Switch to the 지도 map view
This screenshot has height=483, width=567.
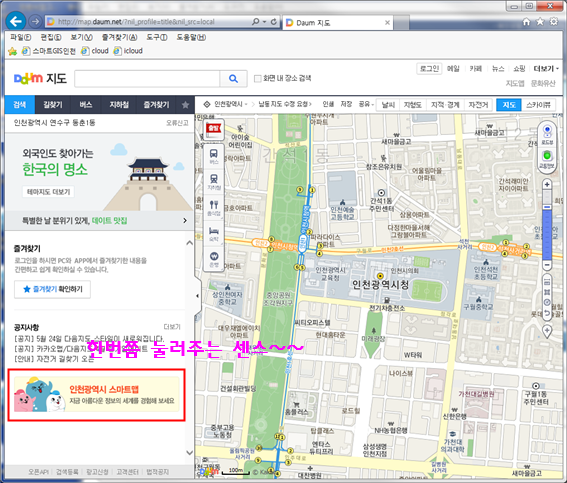click(x=509, y=105)
